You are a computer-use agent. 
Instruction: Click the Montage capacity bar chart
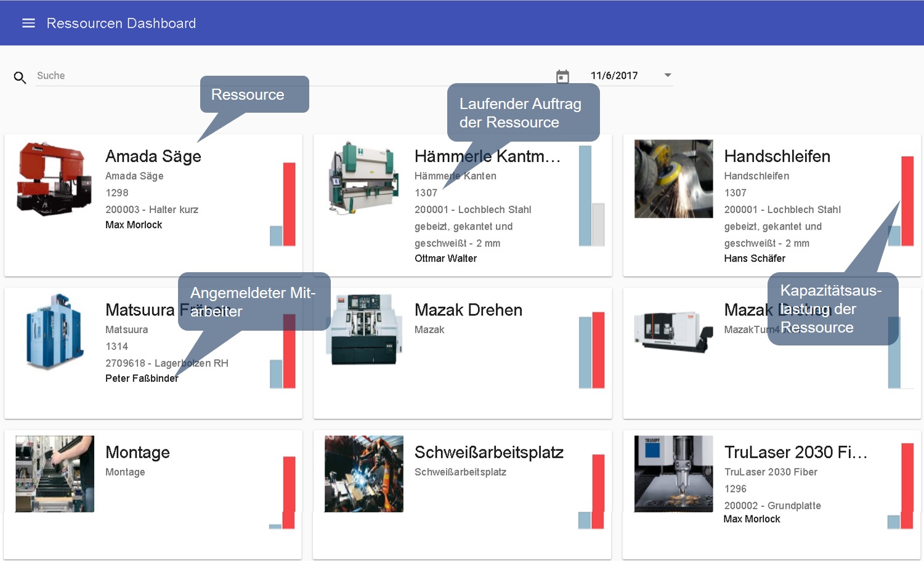tap(283, 493)
